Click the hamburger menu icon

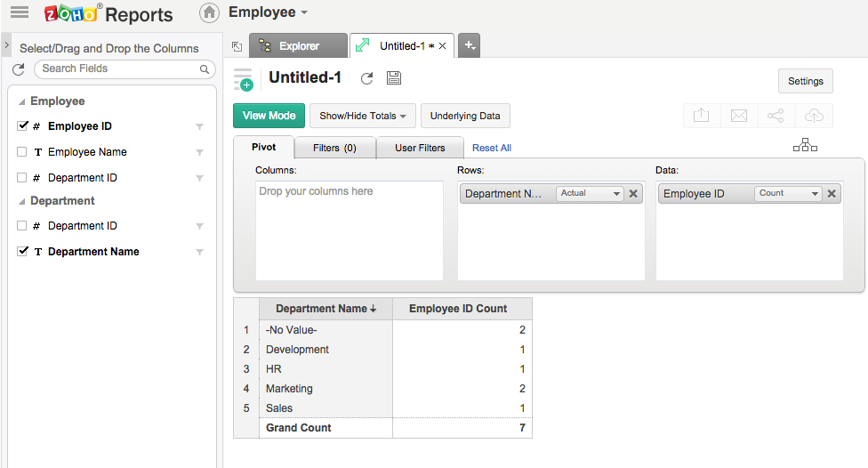click(20, 12)
